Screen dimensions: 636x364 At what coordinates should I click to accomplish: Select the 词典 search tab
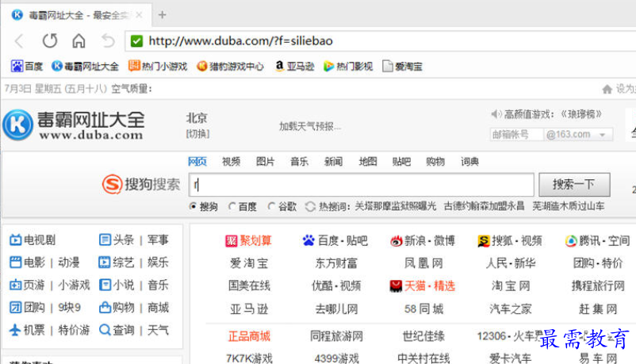tap(469, 162)
